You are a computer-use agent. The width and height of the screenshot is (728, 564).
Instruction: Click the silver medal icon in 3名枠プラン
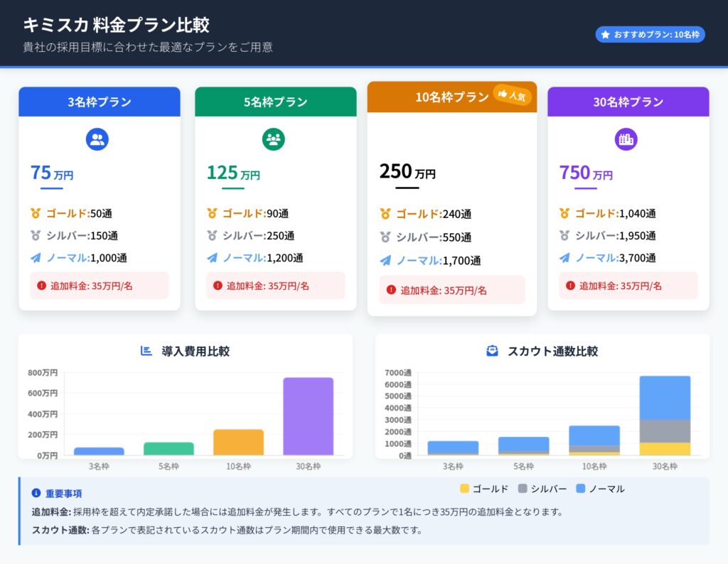36,236
